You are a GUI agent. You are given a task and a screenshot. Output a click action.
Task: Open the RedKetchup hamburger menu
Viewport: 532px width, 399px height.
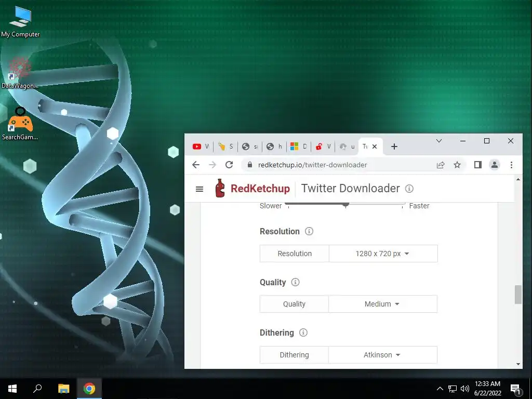pos(199,189)
